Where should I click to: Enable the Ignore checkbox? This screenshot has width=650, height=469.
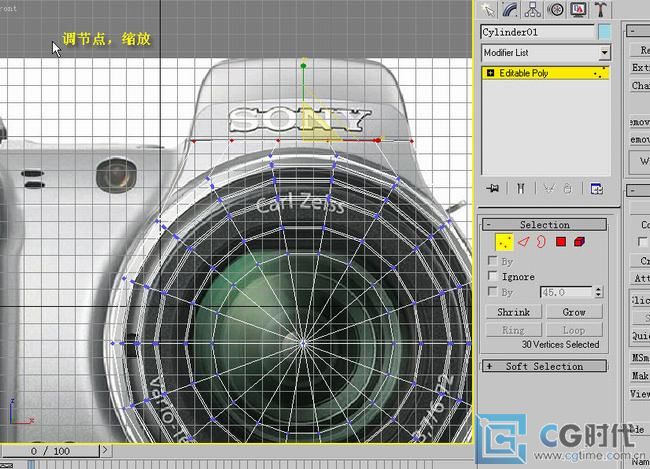pos(492,275)
